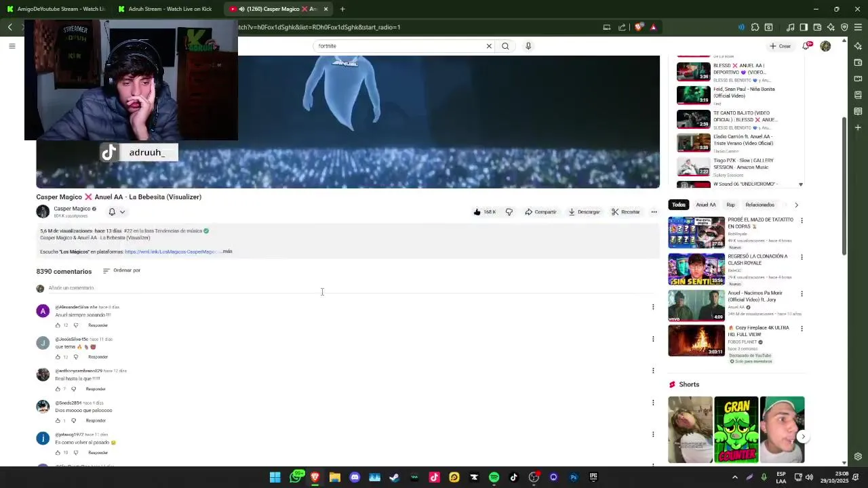Click the fortnite search box
The image size is (868, 488).
[399, 46]
